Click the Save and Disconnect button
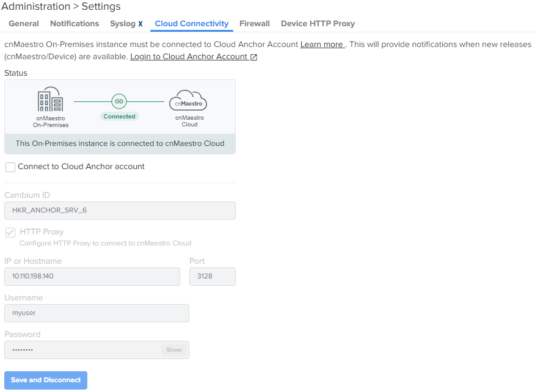535x392 pixels. point(46,380)
